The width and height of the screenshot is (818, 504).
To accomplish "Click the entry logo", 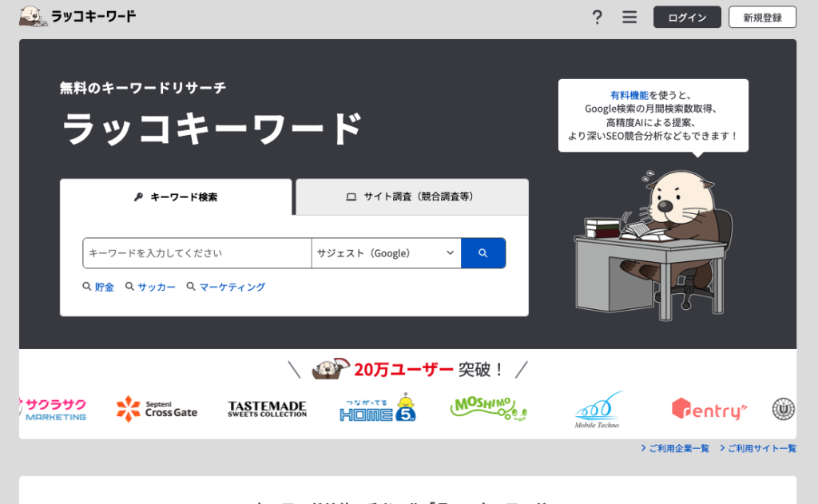I will (709, 409).
